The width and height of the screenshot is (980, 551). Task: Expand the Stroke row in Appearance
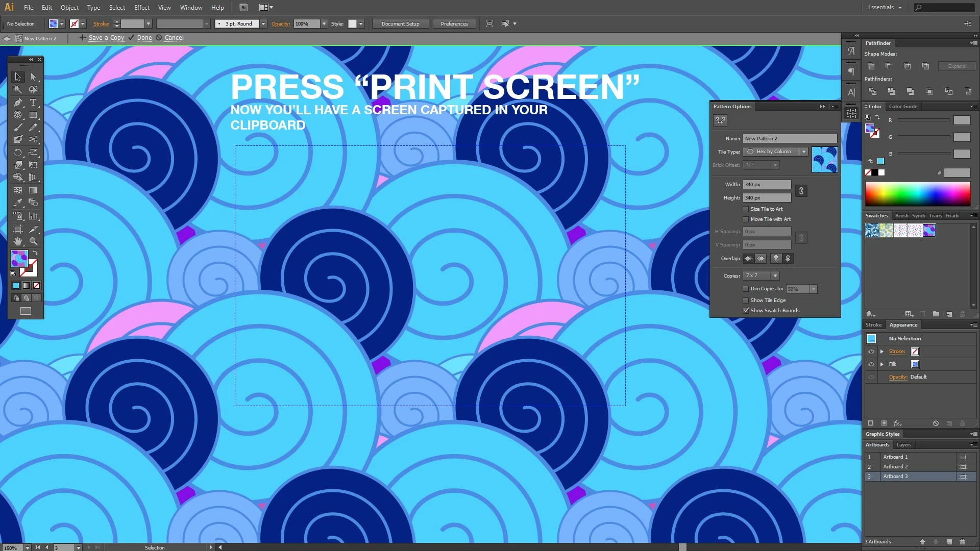881,352
